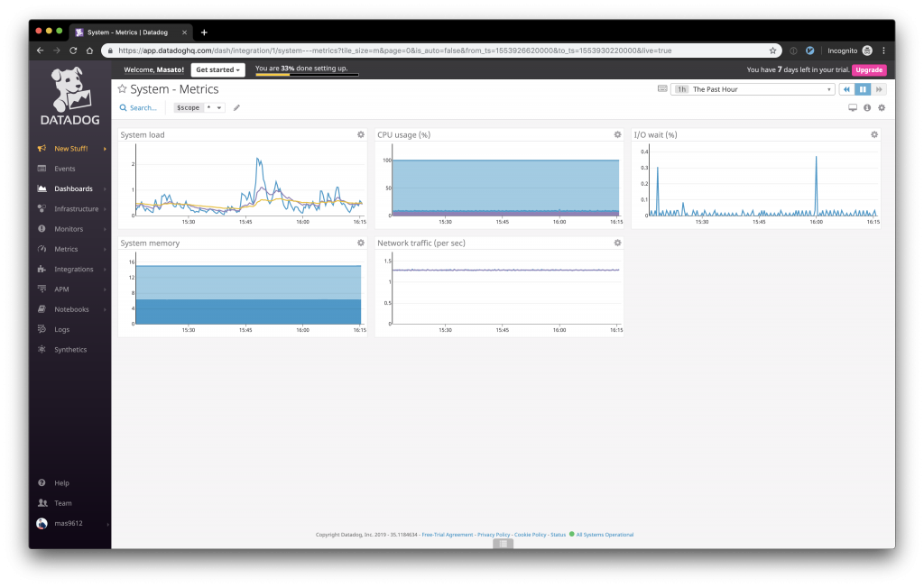Open Infrastructure in the sidebar

(76, 208)
